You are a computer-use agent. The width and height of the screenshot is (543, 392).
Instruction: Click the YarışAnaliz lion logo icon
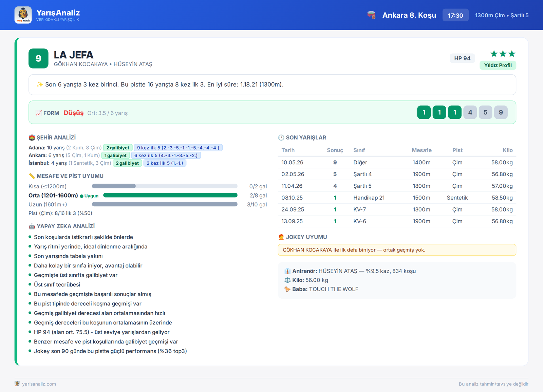click(23, 15)
